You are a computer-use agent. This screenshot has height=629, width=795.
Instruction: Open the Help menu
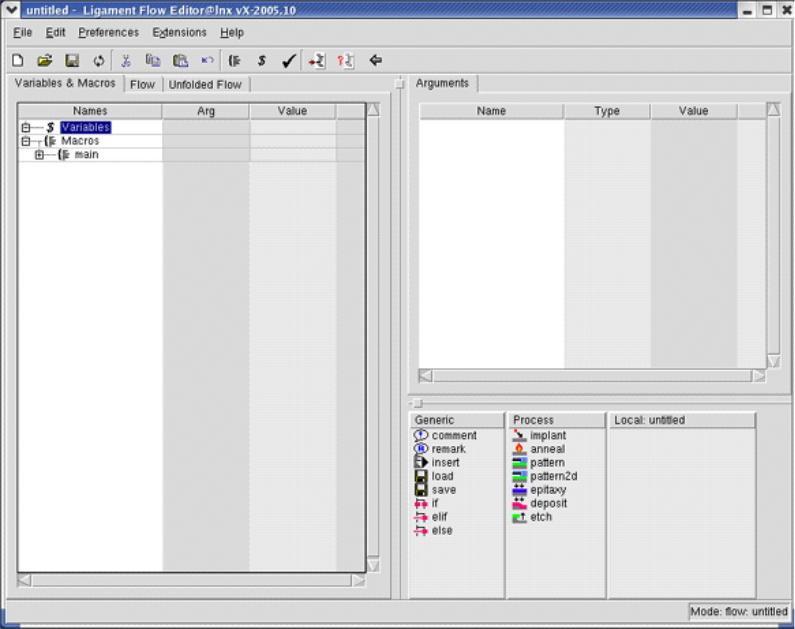[x=232, y=32]
